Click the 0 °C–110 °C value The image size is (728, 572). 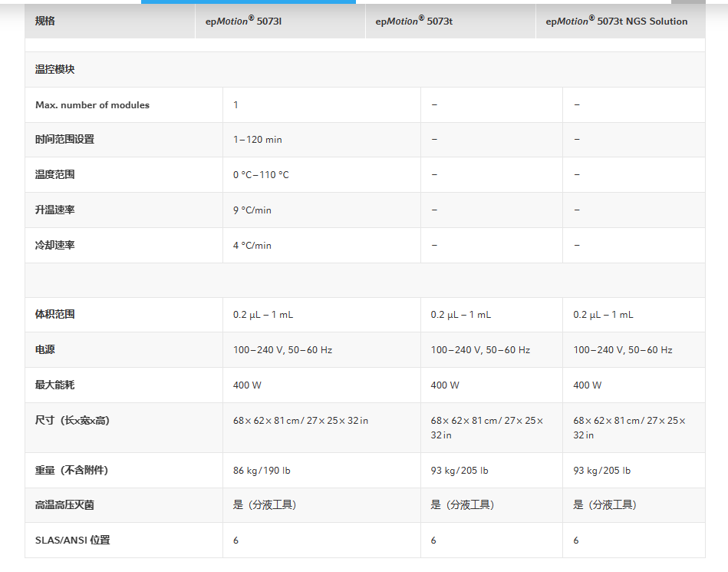[261, 175]
